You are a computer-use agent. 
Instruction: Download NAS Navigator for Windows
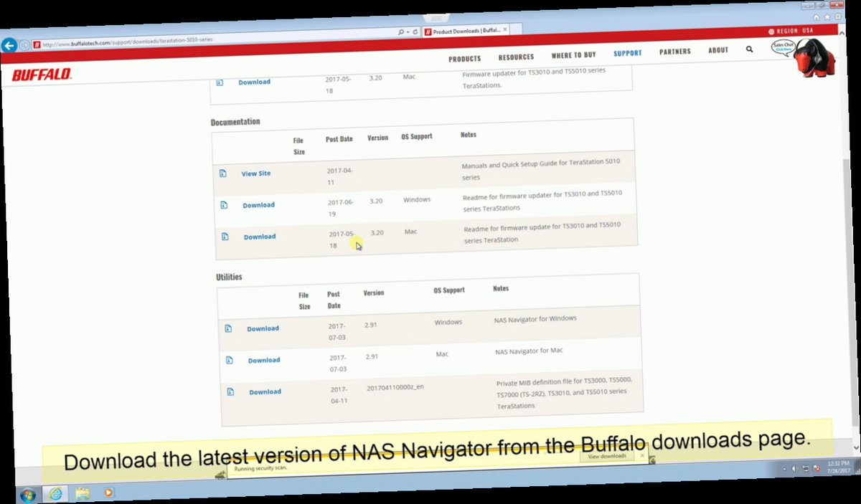263,328
